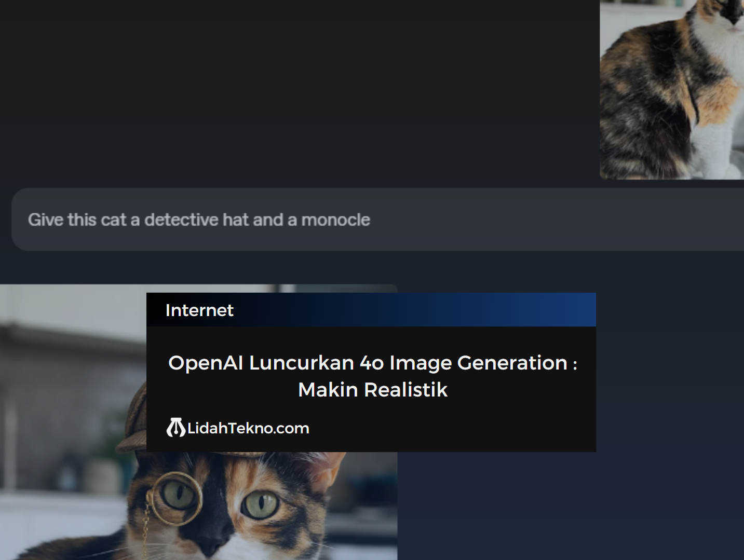Open the "OpenAI Luncurkan 4o Image Generation" headline
The image size is (744, 560).
pyautogui.click(x=372, y=376)
